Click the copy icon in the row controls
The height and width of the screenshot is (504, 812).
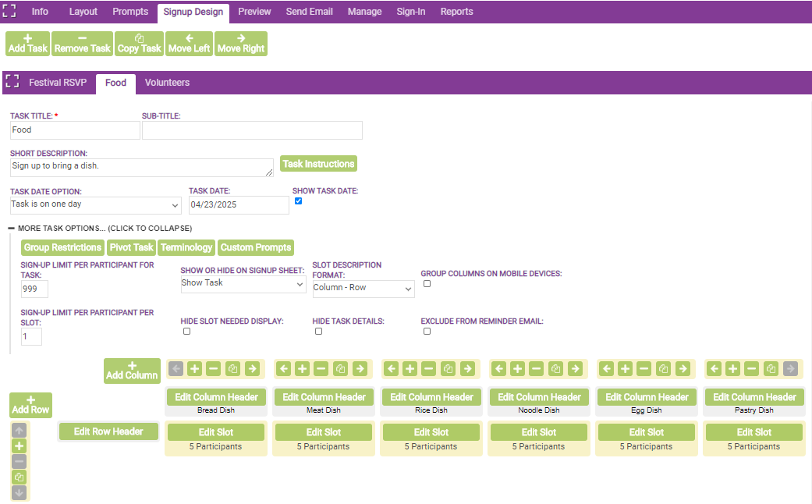coord(20,477)
